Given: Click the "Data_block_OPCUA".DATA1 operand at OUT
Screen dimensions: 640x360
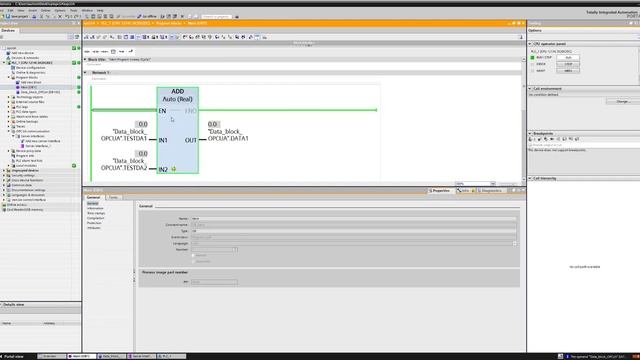Looking at the screenshot, I should [x=228, y=135].
